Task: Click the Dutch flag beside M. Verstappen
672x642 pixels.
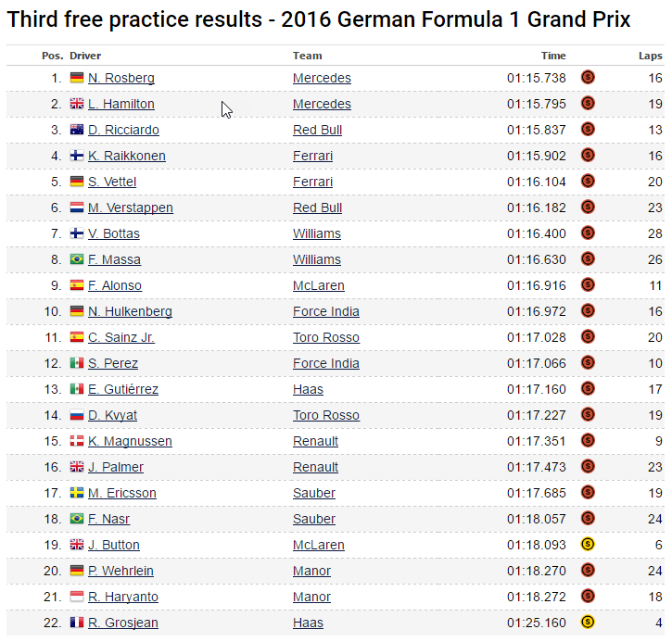Action: coord(77,208)
